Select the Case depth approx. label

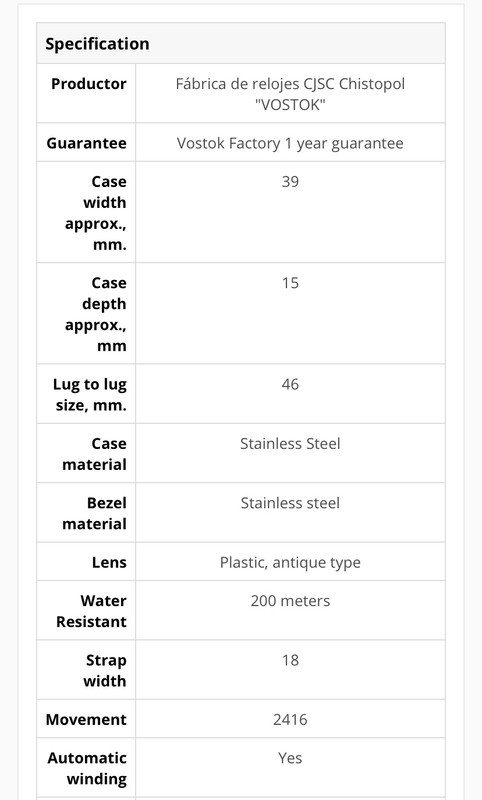(x=95, y=314)
